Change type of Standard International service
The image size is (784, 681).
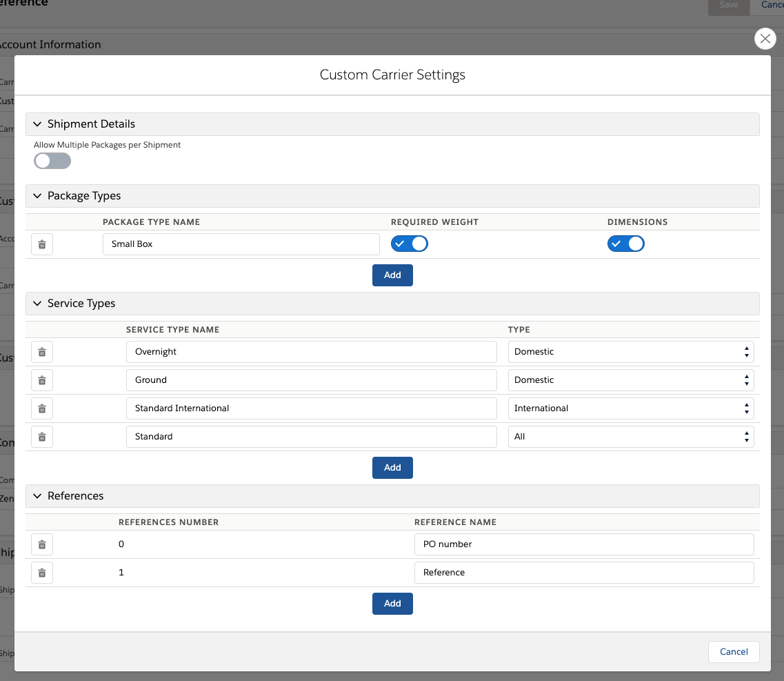coord(631,408)
